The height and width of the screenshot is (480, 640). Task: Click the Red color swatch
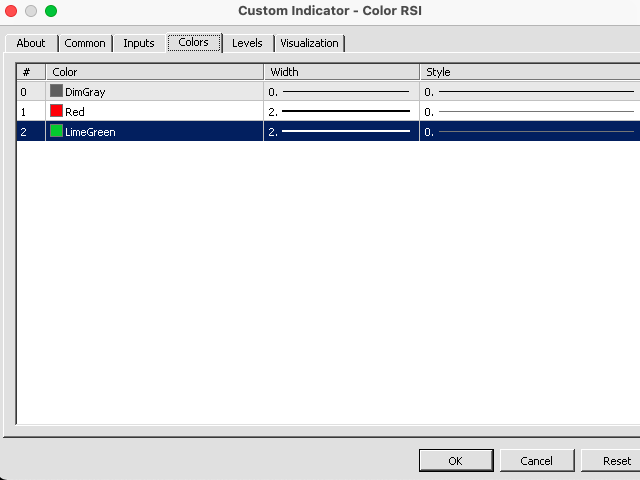click(x=56, y=111)
